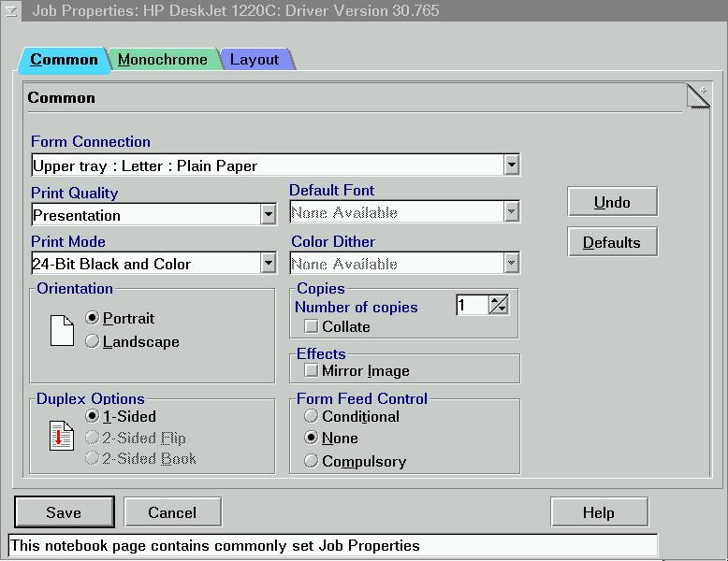Open the window system menu icon
Viewport: 728px width, 561px height.
(x=10, y=10)
